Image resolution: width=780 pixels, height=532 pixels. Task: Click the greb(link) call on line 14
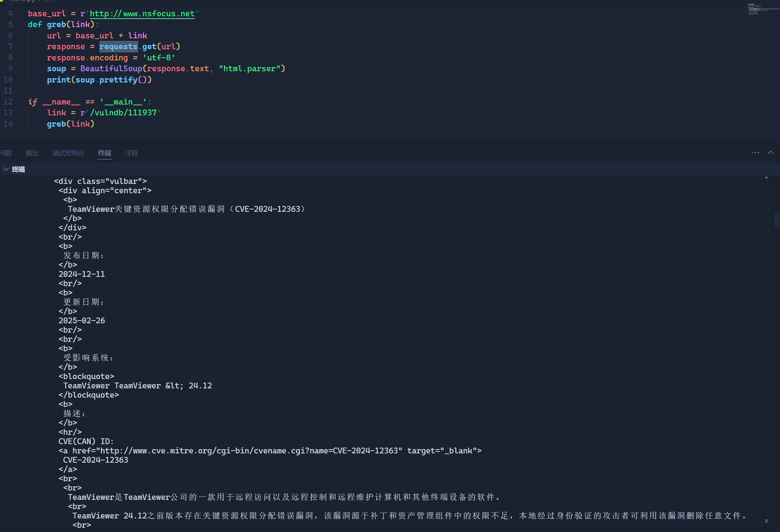(x=71, y=124)
